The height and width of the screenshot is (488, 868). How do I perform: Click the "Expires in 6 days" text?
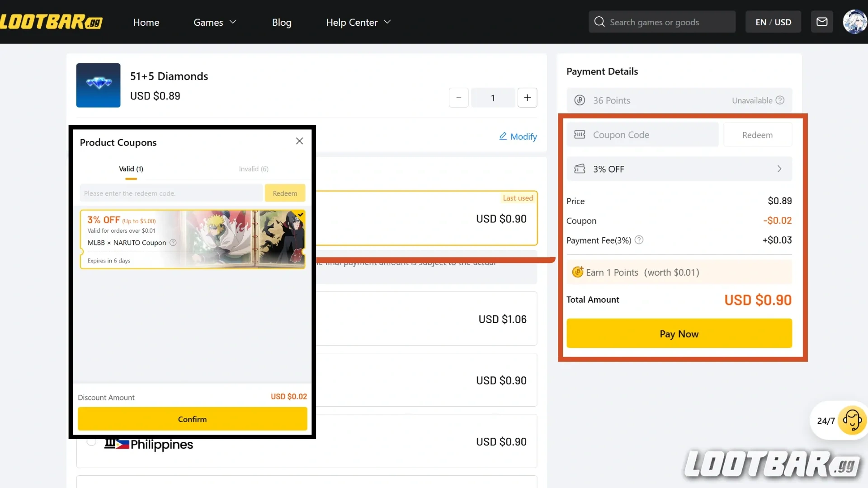(x=109, y=261)
